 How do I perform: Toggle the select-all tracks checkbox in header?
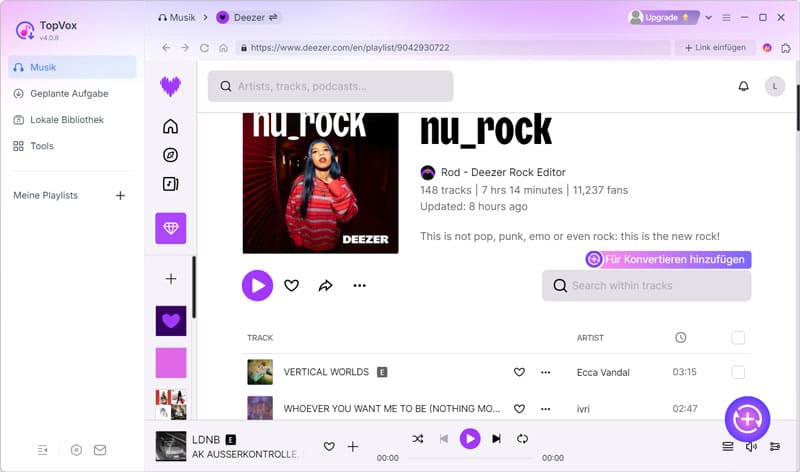[738, 337]
